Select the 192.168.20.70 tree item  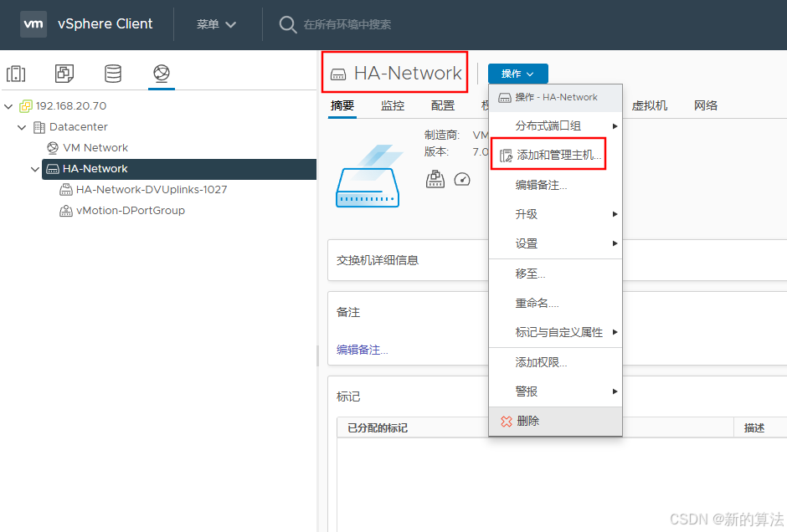coord(71,106)
